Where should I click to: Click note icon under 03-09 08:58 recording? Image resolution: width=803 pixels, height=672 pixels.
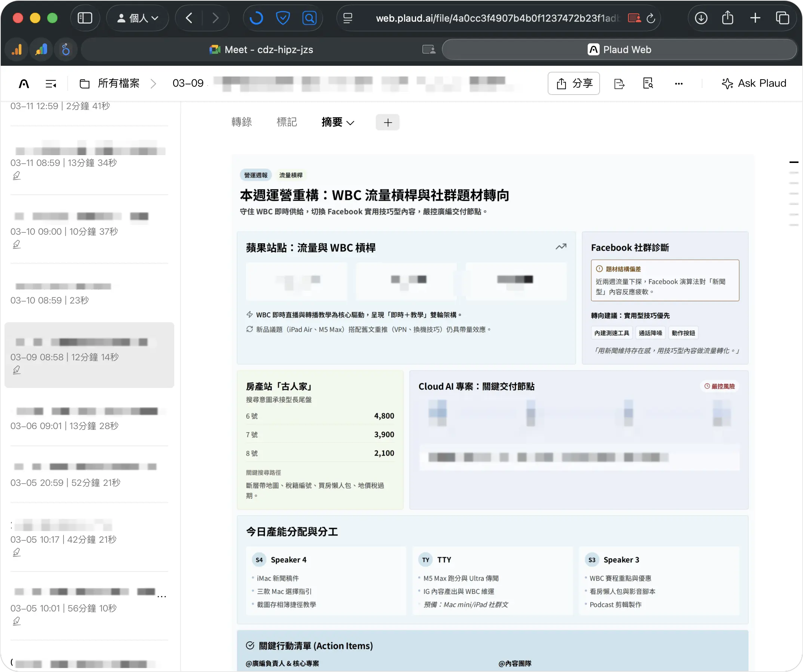16,370
